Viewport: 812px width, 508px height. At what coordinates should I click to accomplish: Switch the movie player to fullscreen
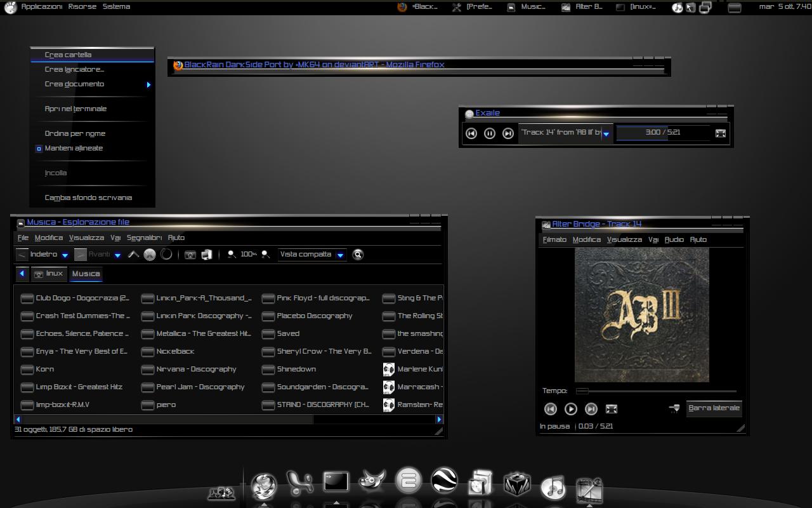pyautogui.click(x=612, y=409)
